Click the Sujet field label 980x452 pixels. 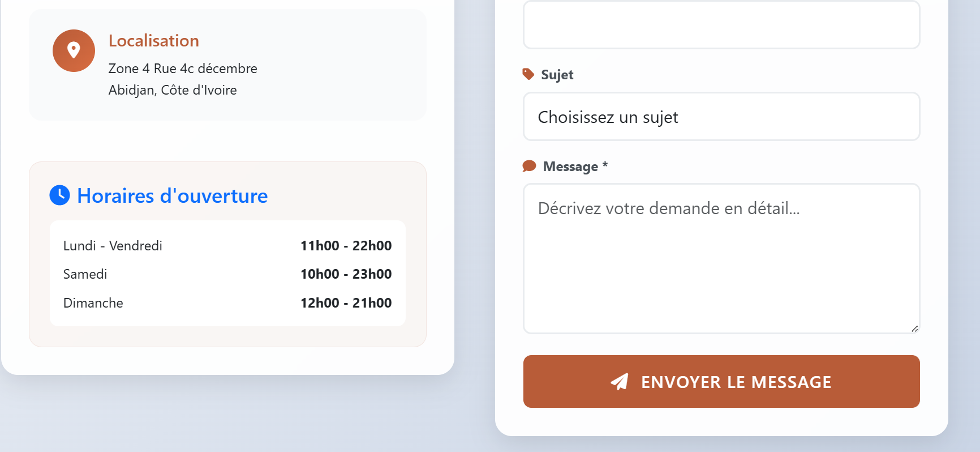(557, 75)
